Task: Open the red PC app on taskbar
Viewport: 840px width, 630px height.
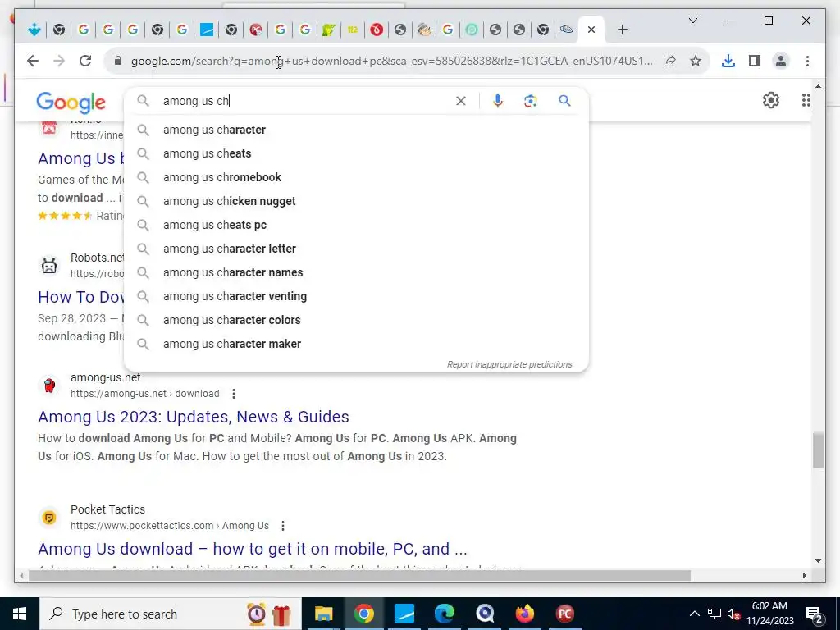Action: coord(564,614)
